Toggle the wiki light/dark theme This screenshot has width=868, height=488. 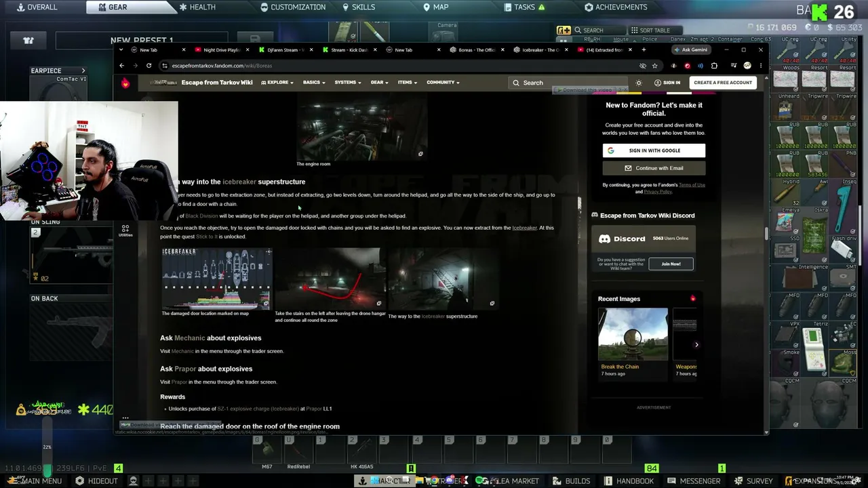pyautogui.click(x=639, y=83)
